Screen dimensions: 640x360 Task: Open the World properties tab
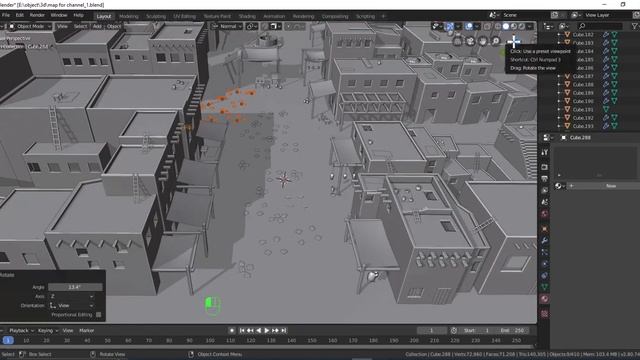click(x=544, y=214)
